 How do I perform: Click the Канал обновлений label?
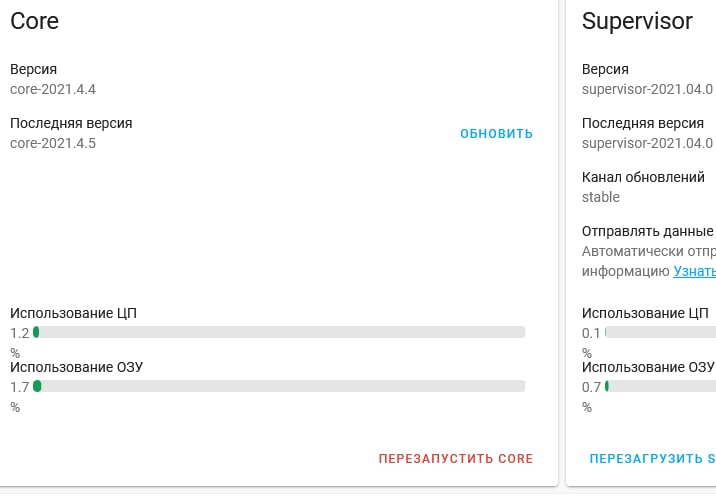(643, 177)
